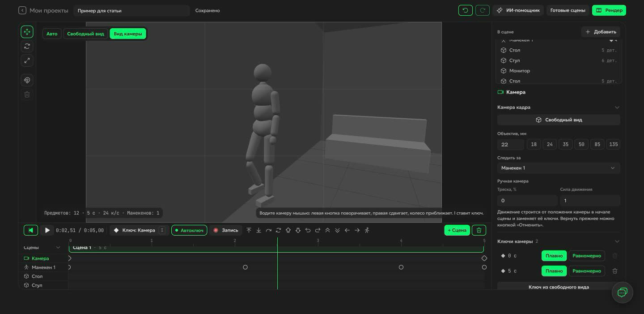Collapse the Камера кадра section
The image size is (644, 314).
point(617,108)
